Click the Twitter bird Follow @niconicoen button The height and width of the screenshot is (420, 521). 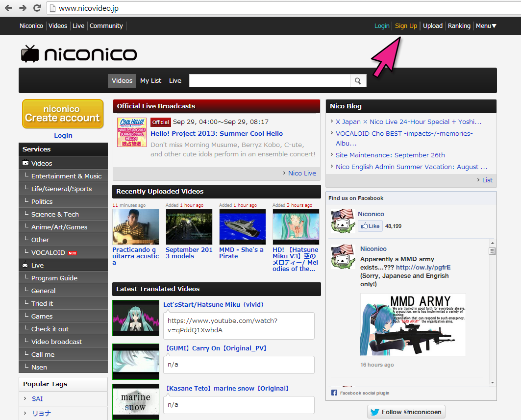(x=406, y=412)
